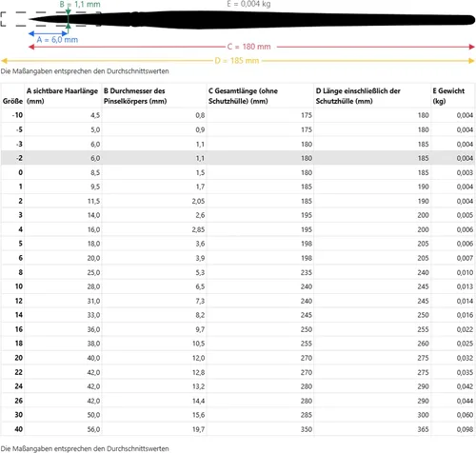Click the 'Größe' column header
Image resolution: width=476 pixels, height=453 pixels.
point(12,101)
